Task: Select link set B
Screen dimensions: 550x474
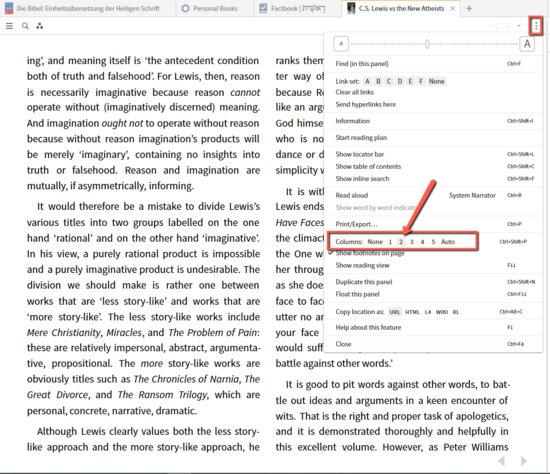Action: (x=378, y=81)
